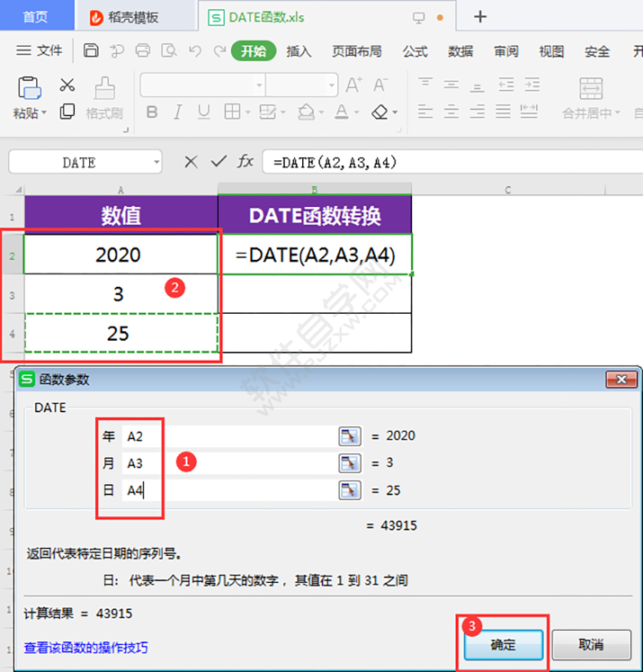Center text horizontally
This screenshot has width=643, height=672.
[451, 112]
